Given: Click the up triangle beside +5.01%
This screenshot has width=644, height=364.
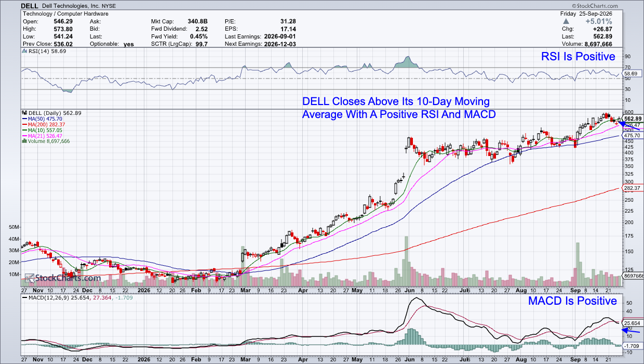Looking at the screenshot, I should click(567, 22).
